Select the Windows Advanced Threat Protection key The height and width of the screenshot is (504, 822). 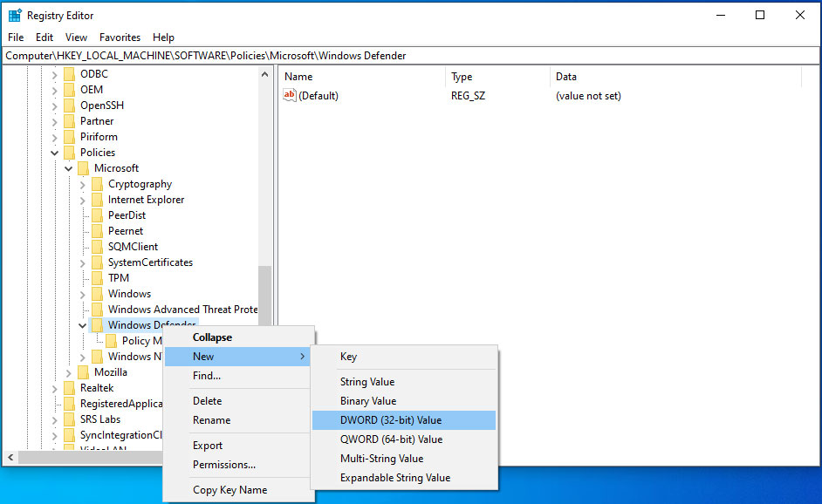(x=183, y=310)
